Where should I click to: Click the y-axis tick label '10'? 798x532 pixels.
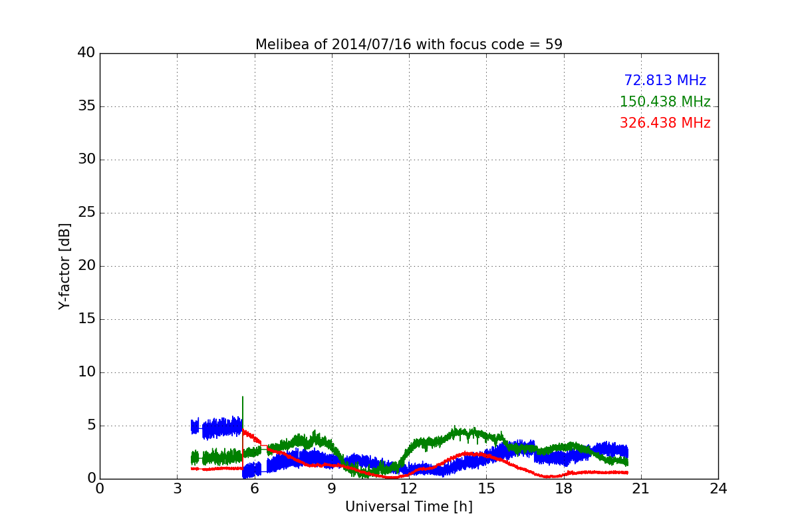point(86,372)
